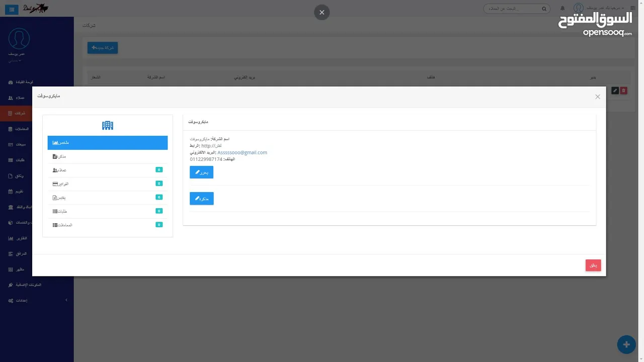Click the red trash delete icon
The height and width of the screenshot is (362, 644).
[x=624, y=90]
